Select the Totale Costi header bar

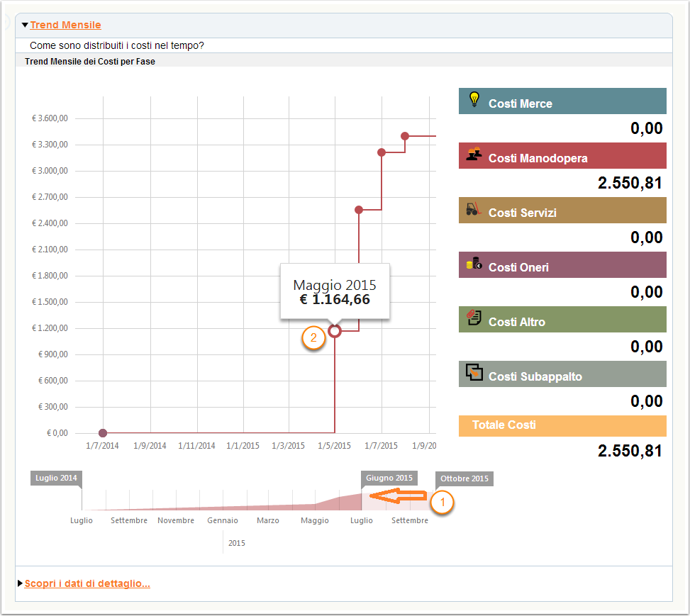click(x=562, y=425)
